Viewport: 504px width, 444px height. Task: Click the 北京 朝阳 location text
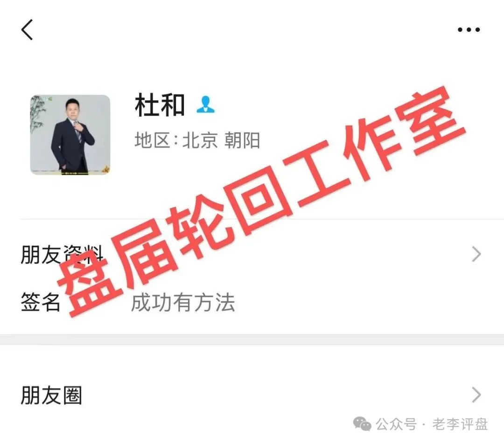[x=221, y=140]
